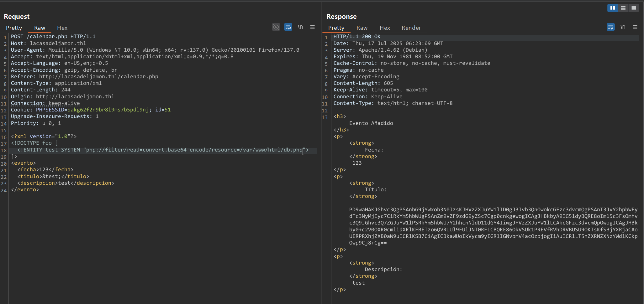This screenshot has height=304, width=644.
Task: Click the HTTP/1.1 200 OK status line
Action: [357, 37]
